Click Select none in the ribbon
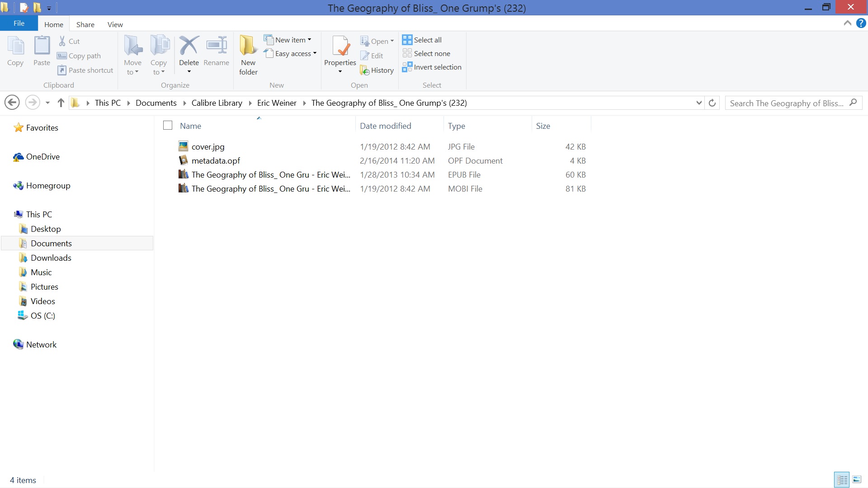 (x=426, y=53)
